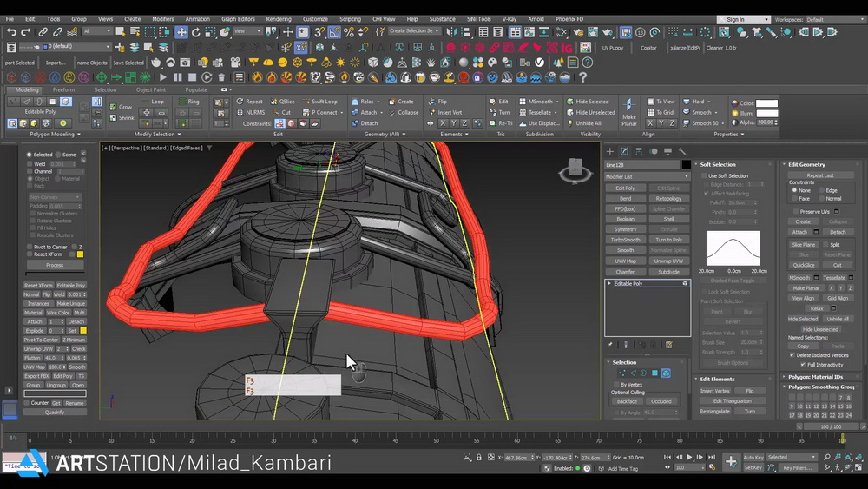Viewport: 868px width, 489px height.
Task: Expand the Polygon Modeling panel arrow
Action: (x=78, y=134)
